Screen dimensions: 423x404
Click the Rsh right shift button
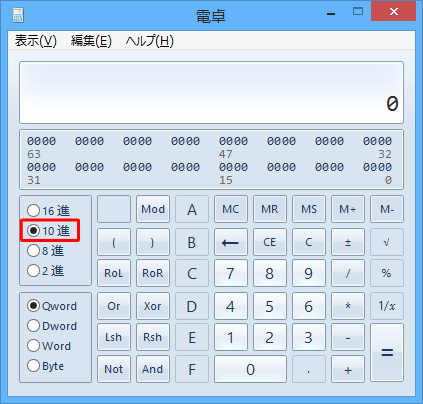pyautogui.click(x=153, y=337)
